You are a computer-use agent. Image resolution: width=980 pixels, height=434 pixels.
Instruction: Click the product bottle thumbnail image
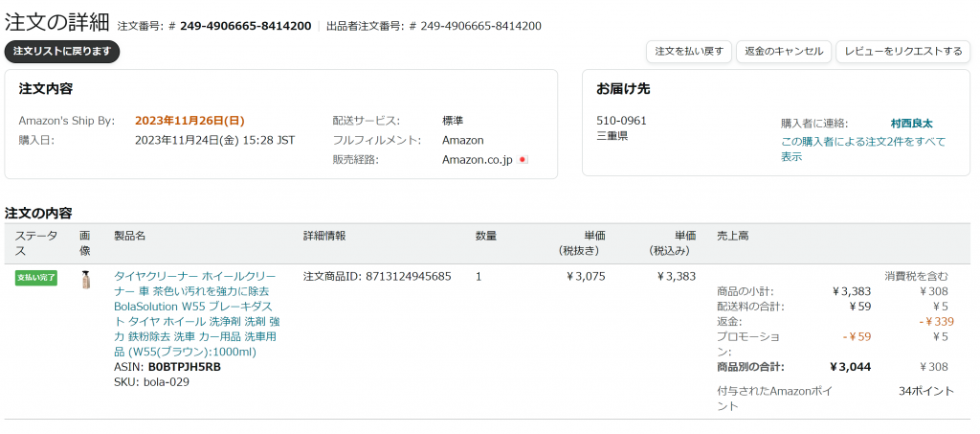coord(86,280)
